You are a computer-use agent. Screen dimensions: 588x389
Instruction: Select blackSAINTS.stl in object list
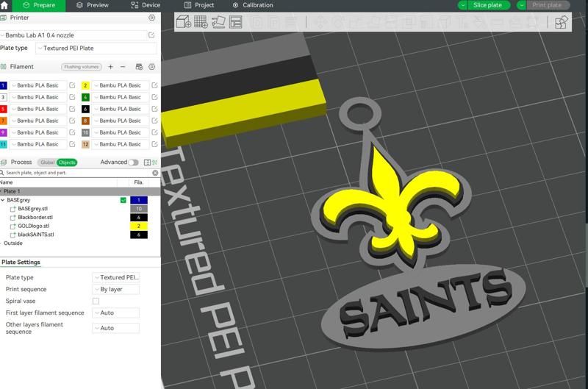point(36,235)
